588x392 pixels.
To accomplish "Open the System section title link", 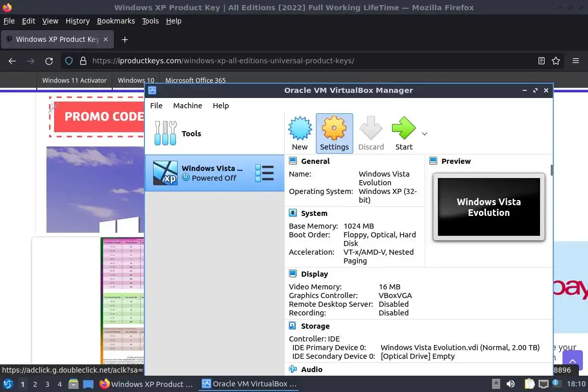I will click(314, 213).
